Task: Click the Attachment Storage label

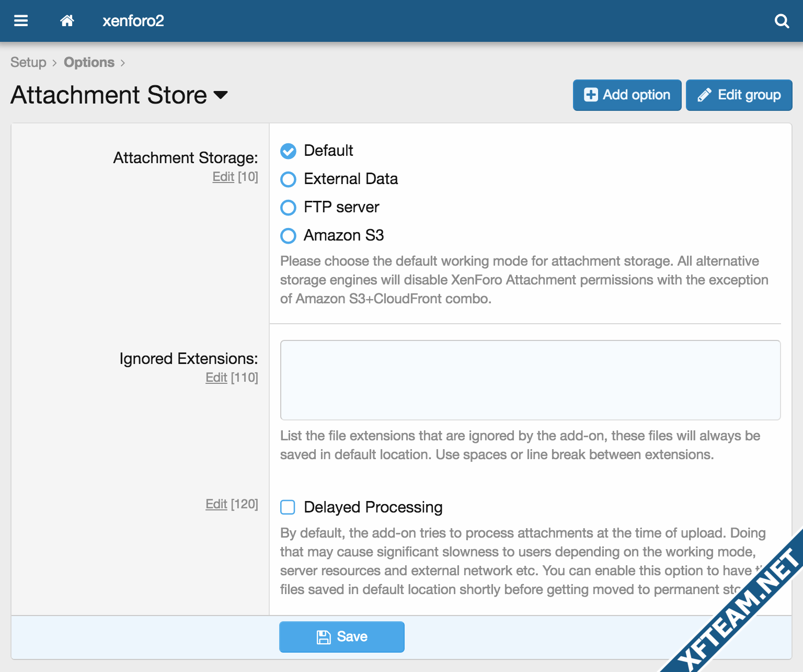Action: (x=186, y=158)
